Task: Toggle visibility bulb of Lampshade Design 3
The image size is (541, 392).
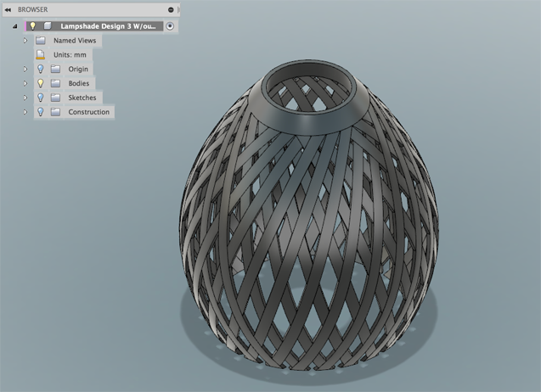Action: click(x=32, y=25)
